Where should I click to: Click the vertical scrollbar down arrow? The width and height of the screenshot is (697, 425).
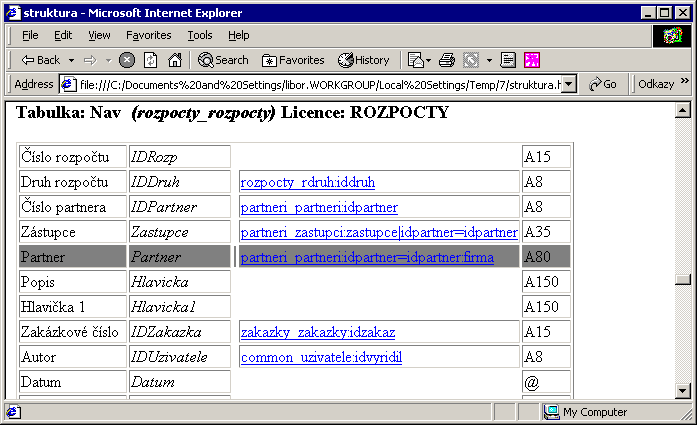(x=684, y=391)
